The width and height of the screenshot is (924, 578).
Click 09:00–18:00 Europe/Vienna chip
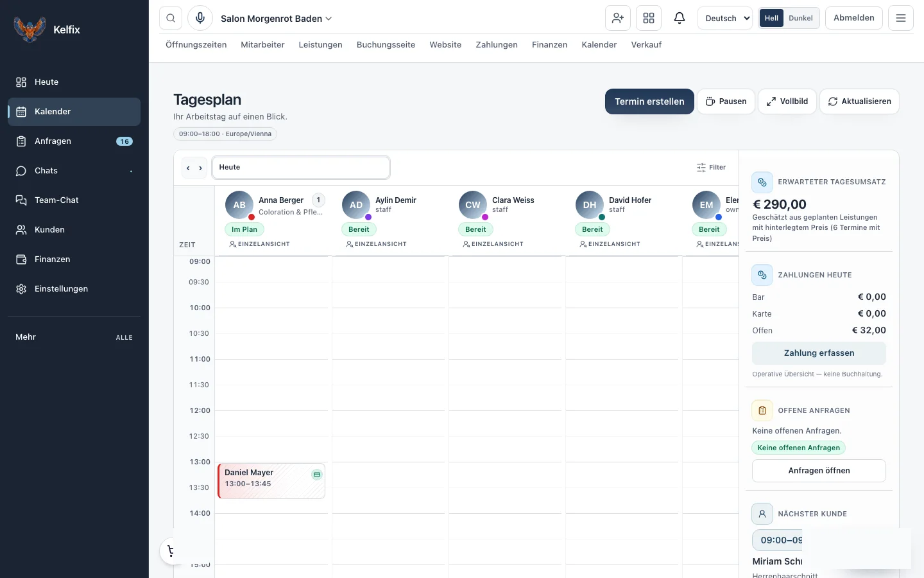click(x=225, y=134)
